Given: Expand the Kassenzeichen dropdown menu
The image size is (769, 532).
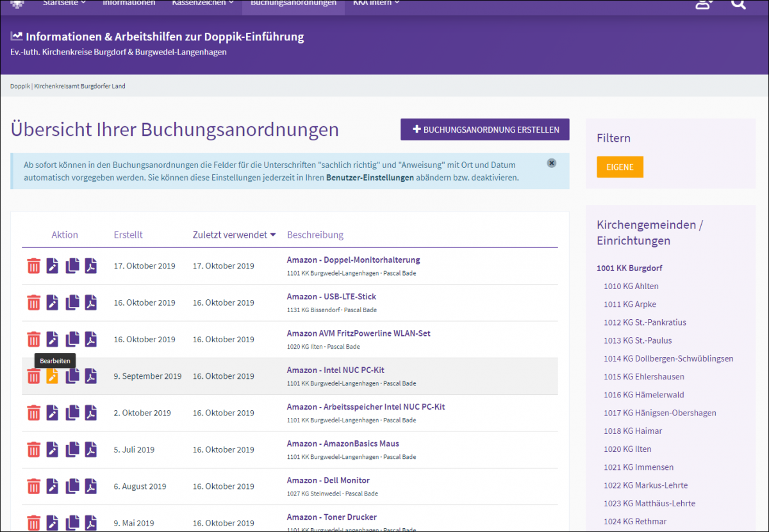Looking at the screenshot, I should click(203, 3).
